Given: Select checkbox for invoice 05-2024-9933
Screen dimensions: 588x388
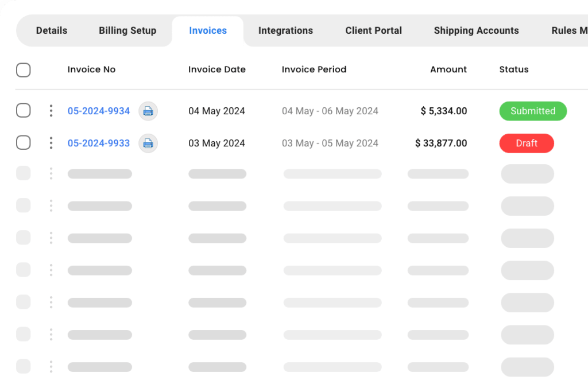Looking at the screenshot, I should (23, 143).
